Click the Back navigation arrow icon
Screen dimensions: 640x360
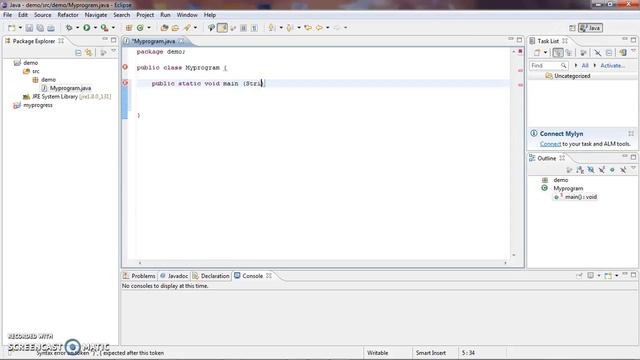pyautogui.click(x=319, y=28)
